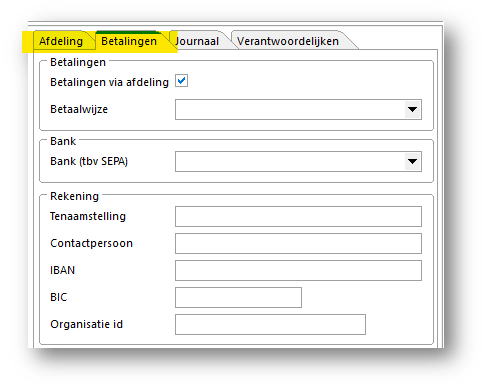
Task: Click the Rekening group header
Action: pos(74,196)
